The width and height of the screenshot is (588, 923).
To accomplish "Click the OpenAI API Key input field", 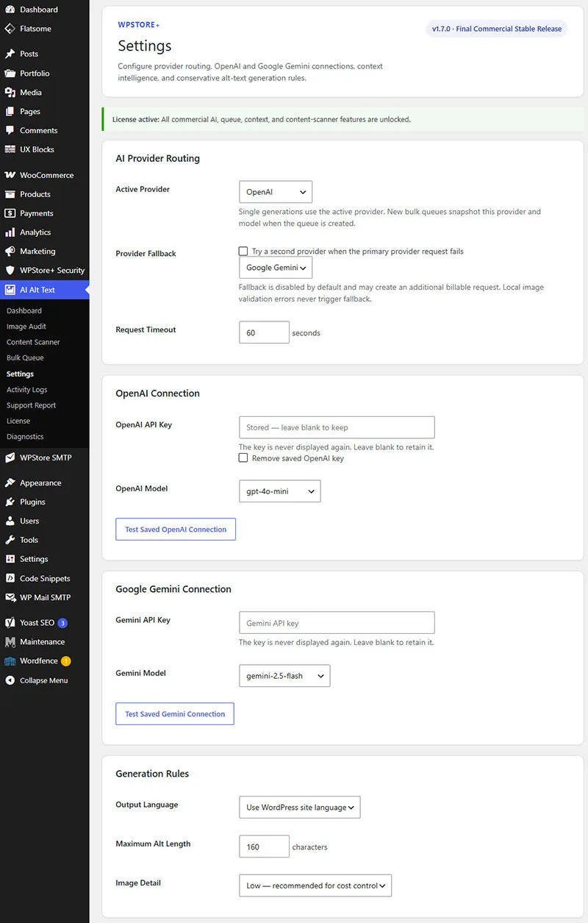I will 337,427.
